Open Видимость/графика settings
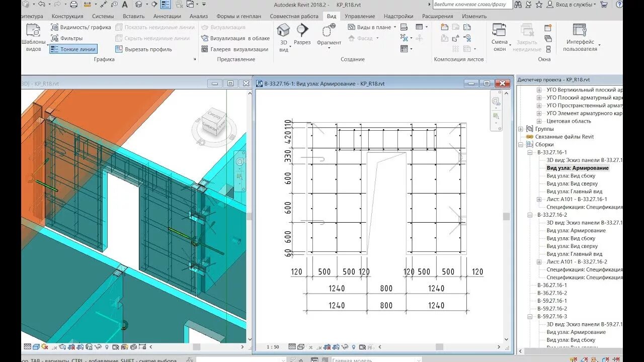644x362 pixels. coord(80,27)
